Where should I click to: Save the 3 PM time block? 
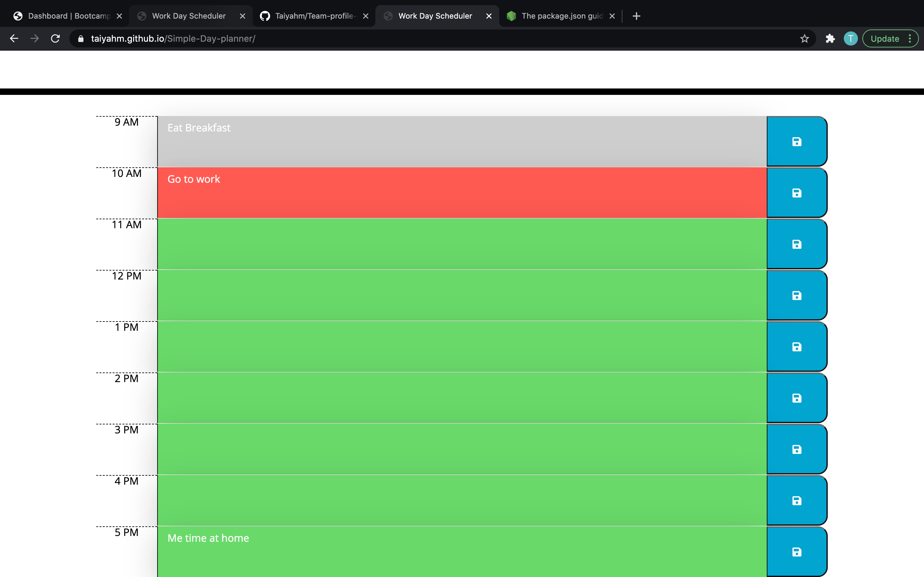click(797, 449)
